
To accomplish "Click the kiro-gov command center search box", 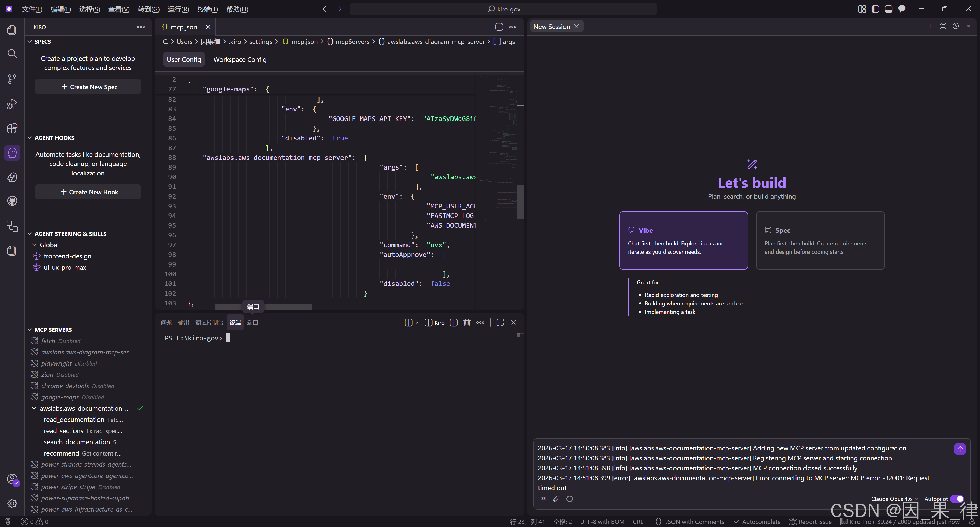I will [x=503, y=9].
